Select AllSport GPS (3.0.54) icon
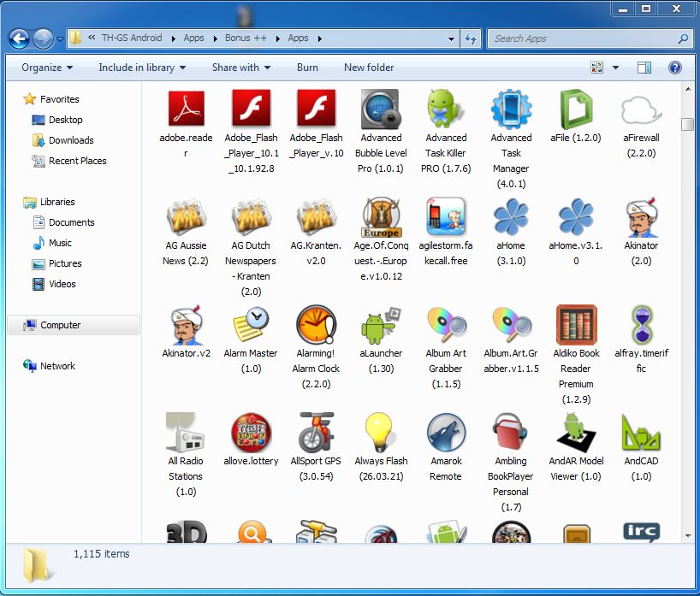Viewport: 700px width, 596px height. click(316, 433)
